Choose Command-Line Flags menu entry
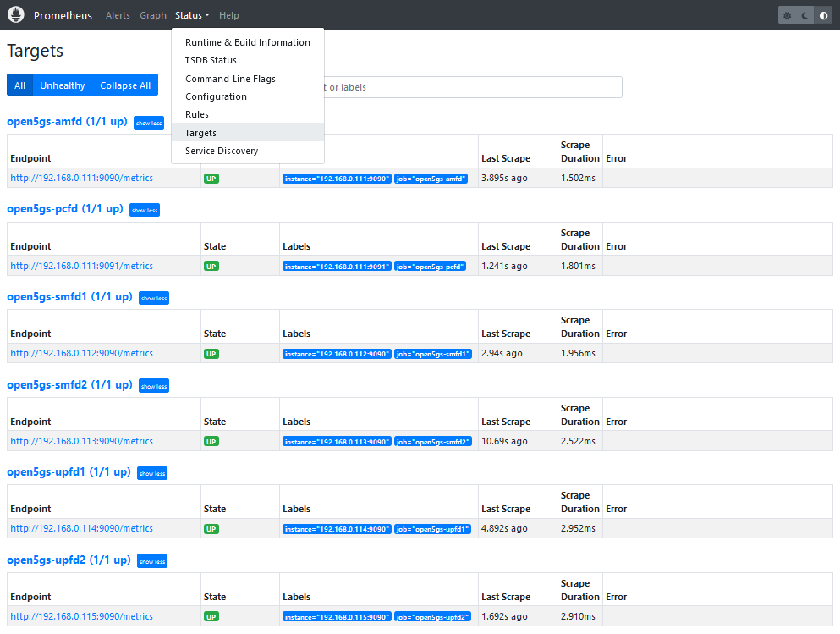 pyautogui.click(x=248, y=79)
